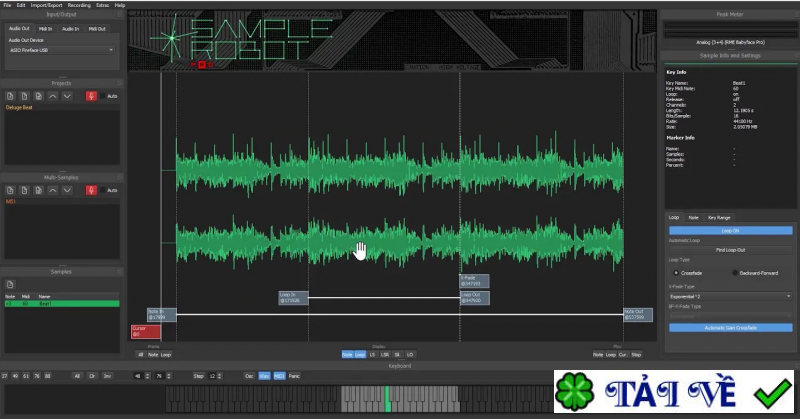This screenshot has width=800, height=419.
Task: Move project up with Projects up arrow
Action: tap(53, 96)
